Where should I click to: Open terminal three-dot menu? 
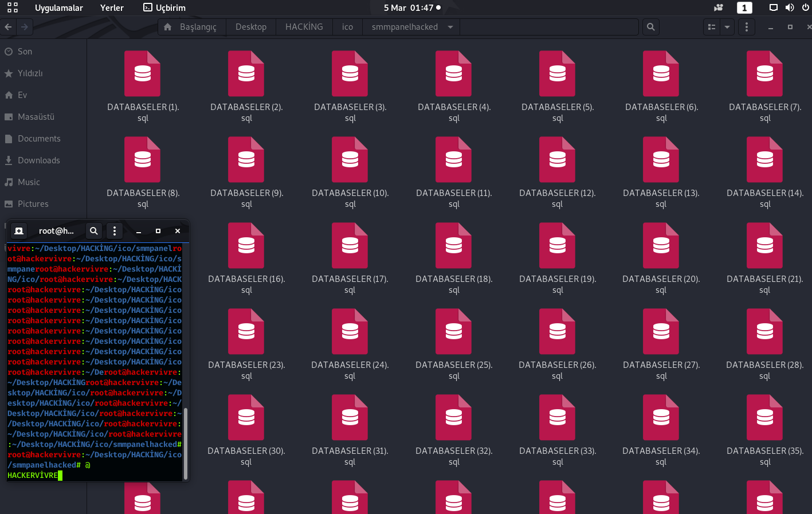(115, 231)
